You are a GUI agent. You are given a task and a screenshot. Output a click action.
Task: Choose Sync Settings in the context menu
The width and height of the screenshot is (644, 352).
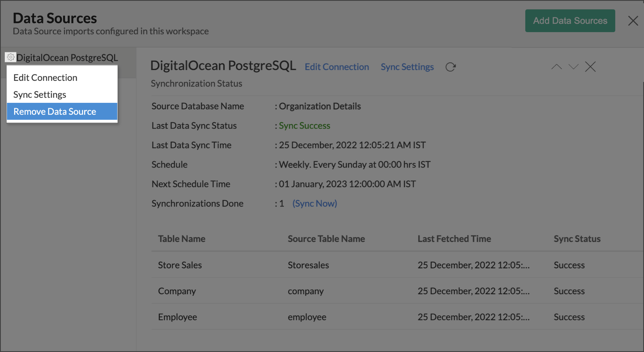click(40, 94)
